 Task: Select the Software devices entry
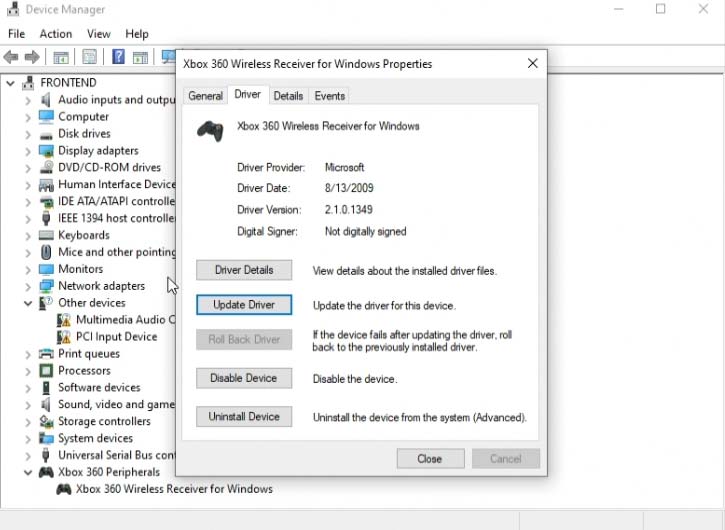[x=99, y=388]
